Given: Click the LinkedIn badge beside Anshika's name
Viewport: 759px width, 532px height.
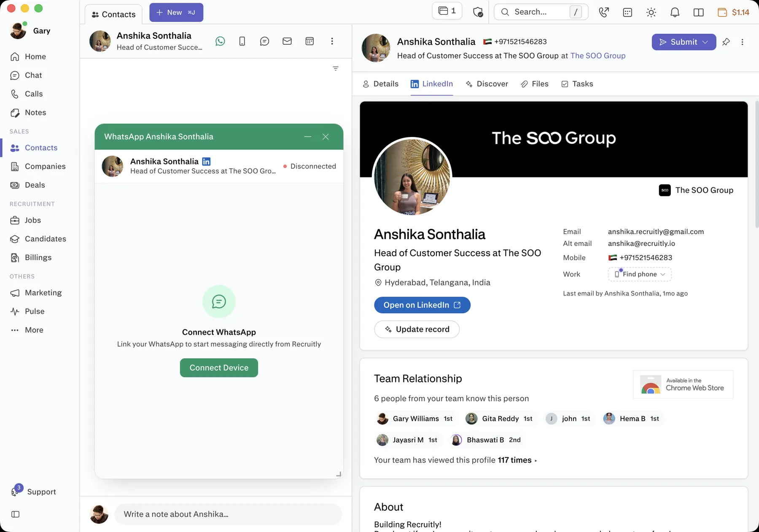Looking at the screenshot, I should (206, 161).
